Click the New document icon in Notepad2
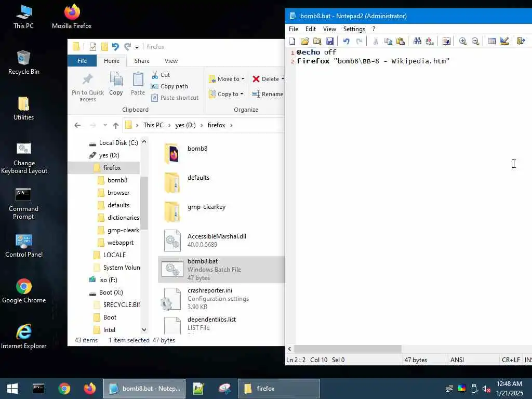 tap(292, 42)
